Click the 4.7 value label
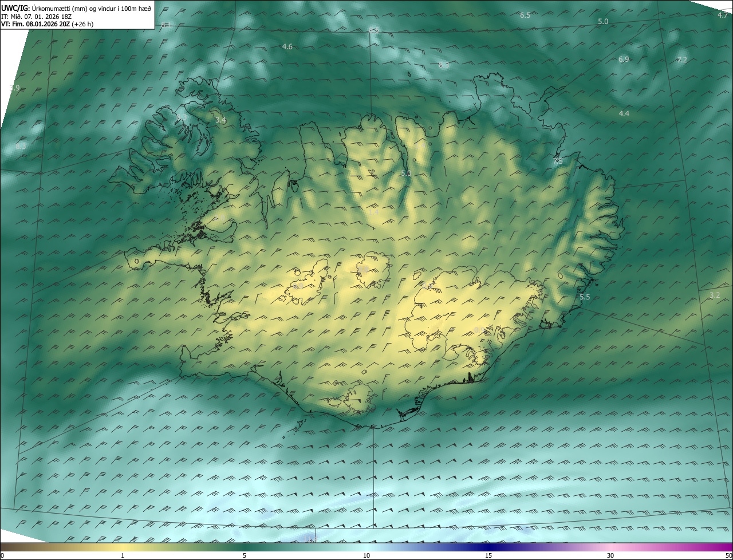The image size is (733, 560). pos(723,15)
